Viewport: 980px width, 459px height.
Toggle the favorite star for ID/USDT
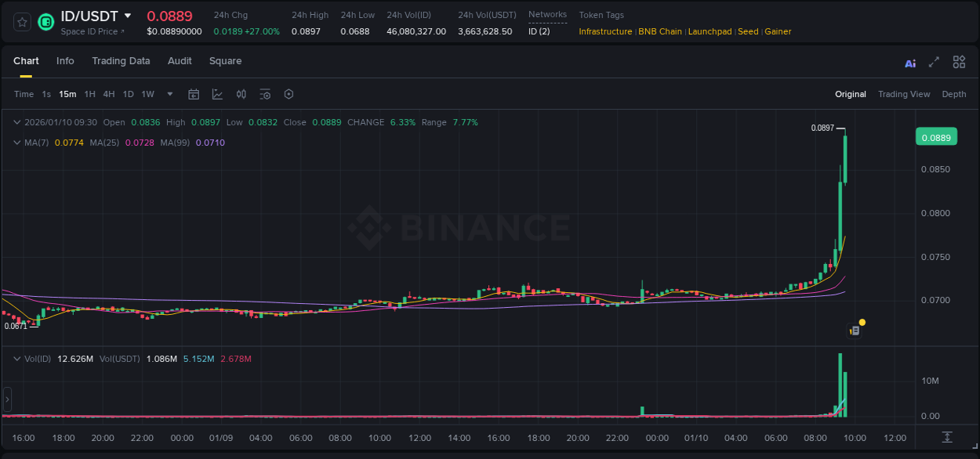[21, 22]
